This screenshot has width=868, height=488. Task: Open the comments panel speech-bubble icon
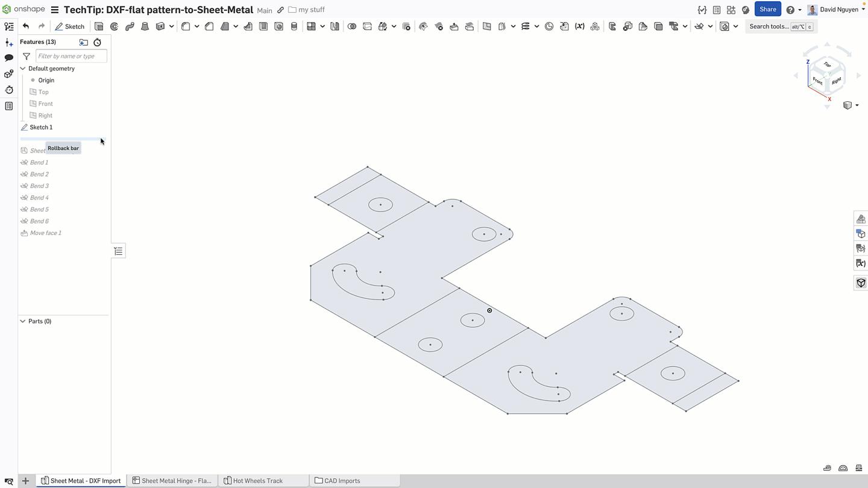tap(9, 58)
